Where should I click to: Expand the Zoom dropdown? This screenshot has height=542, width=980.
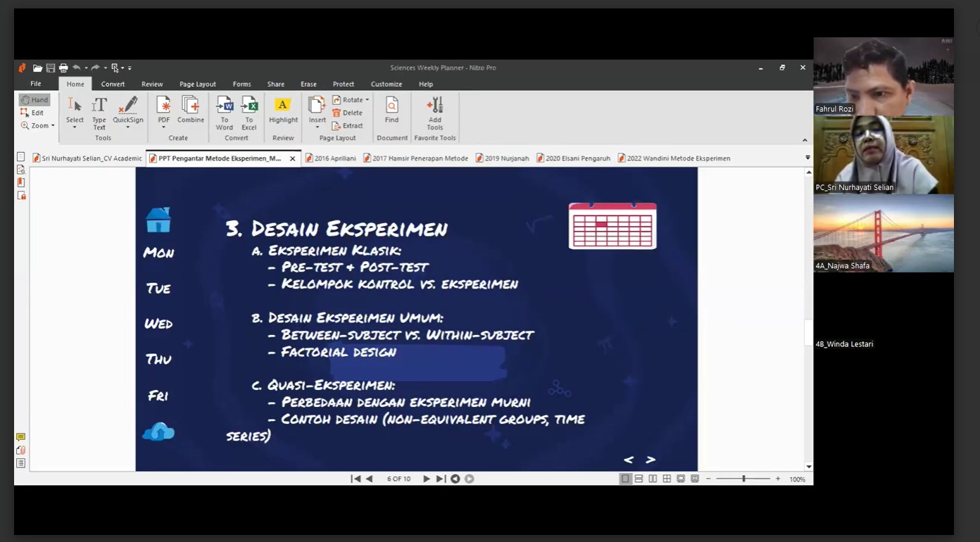(x=38, y=126)
